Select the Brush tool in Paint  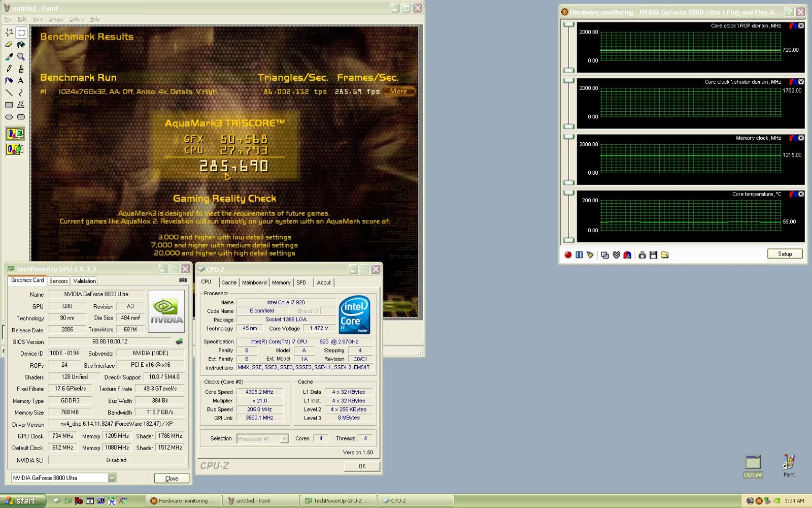click(21, 69)
